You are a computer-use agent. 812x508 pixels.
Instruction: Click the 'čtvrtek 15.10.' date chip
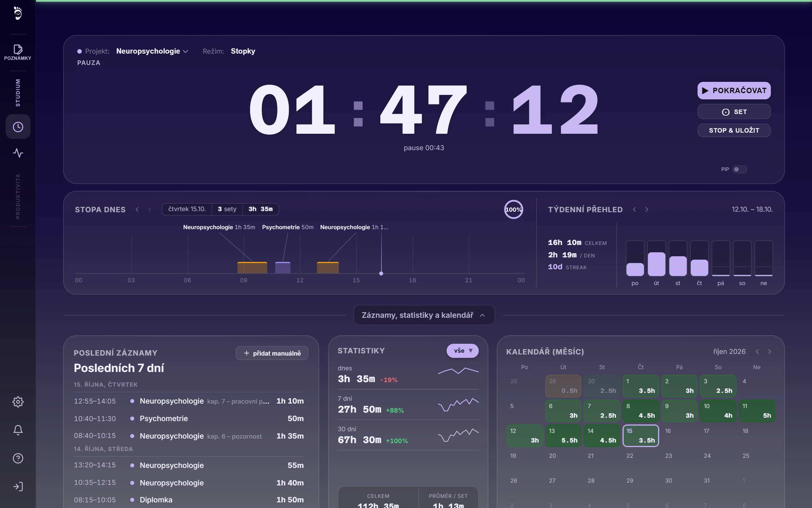(x=187, y=209)
